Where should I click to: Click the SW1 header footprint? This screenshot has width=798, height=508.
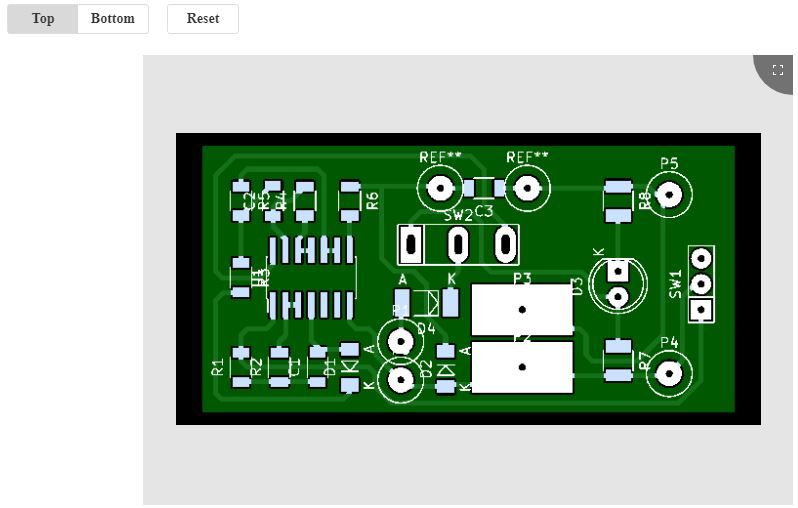click(701, 284)
